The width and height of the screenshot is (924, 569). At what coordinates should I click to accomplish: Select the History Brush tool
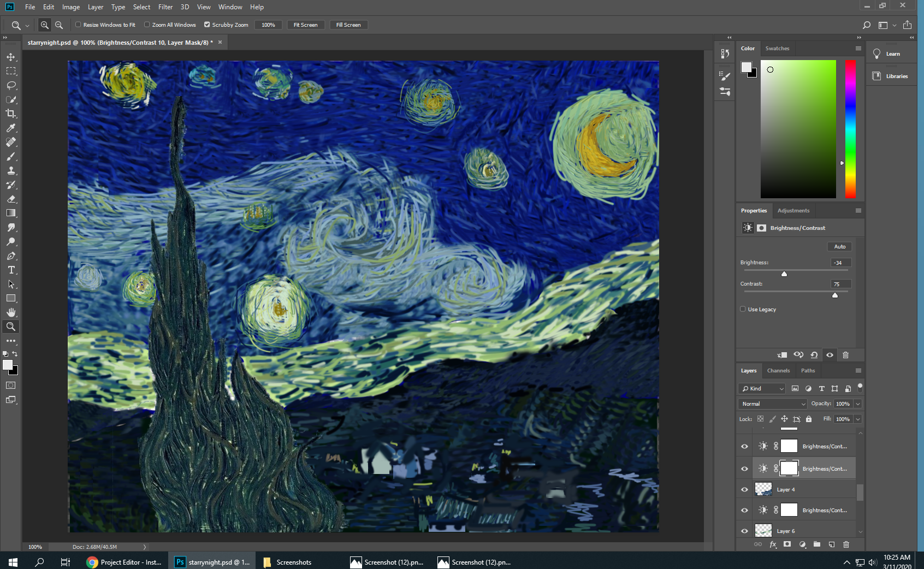point(11,185)
